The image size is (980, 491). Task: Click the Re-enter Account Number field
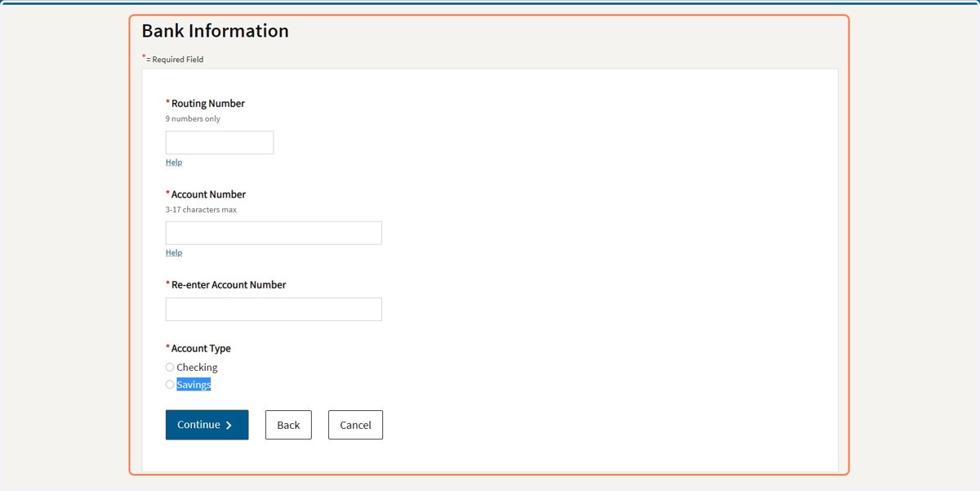[x=274, y=309]
